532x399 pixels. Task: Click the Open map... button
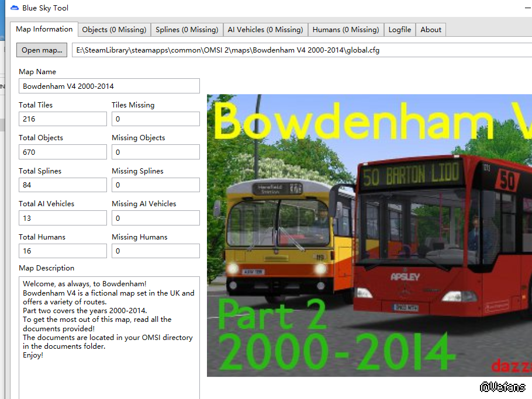point(42,50)
